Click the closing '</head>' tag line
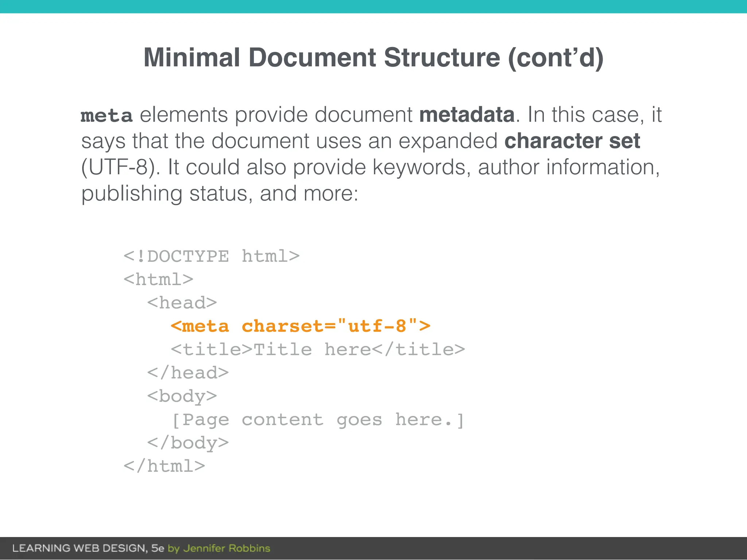The height and width of the screenshot is (560, 747). [188, 373]
